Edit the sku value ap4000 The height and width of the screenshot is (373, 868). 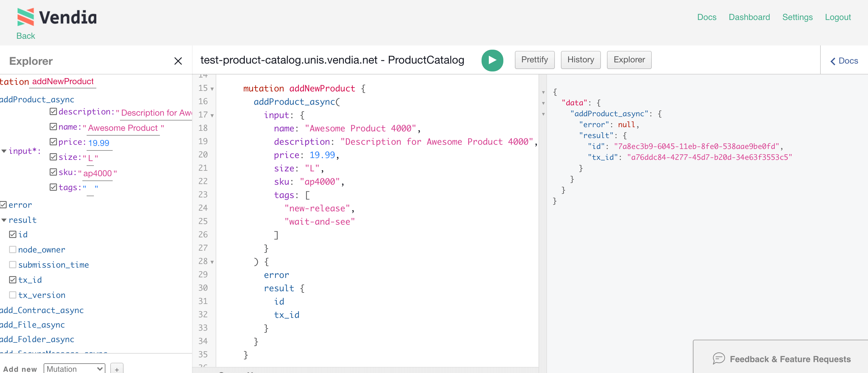point(98,173)
